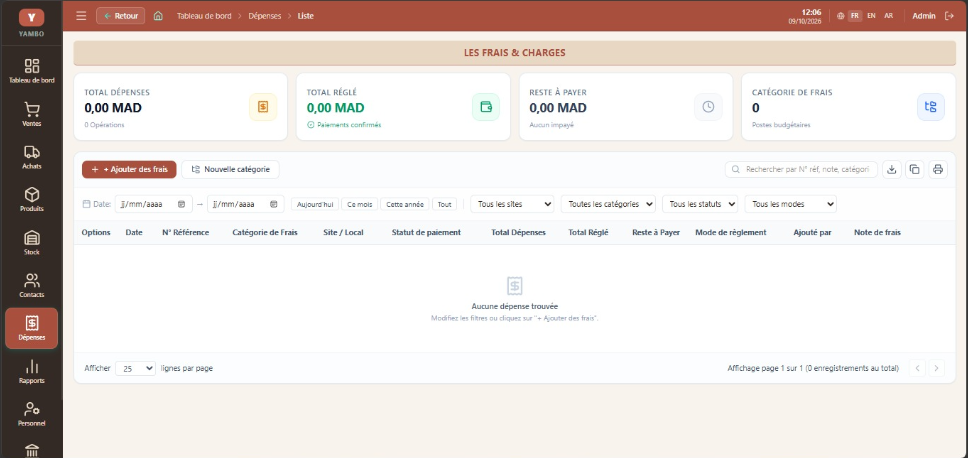Click Total Dépenses column header
968x458 pixels.
coord(519,233)
